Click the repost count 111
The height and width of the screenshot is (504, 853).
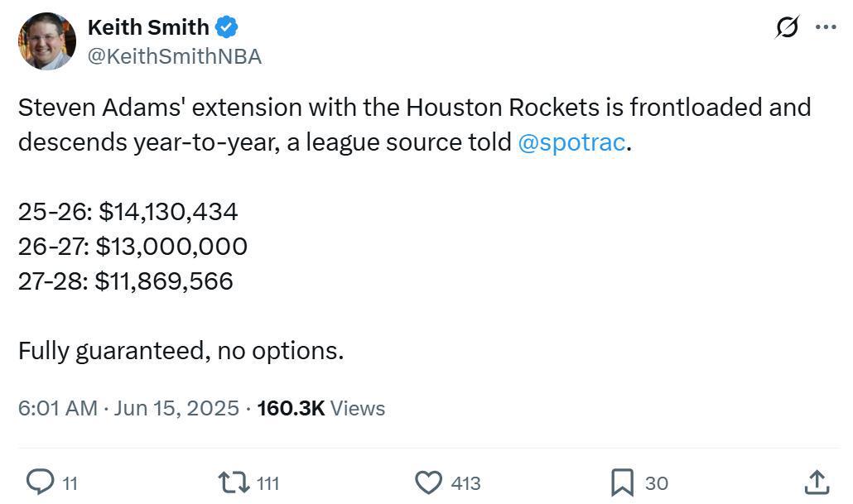pyautogui.click(x=267, y=483)
